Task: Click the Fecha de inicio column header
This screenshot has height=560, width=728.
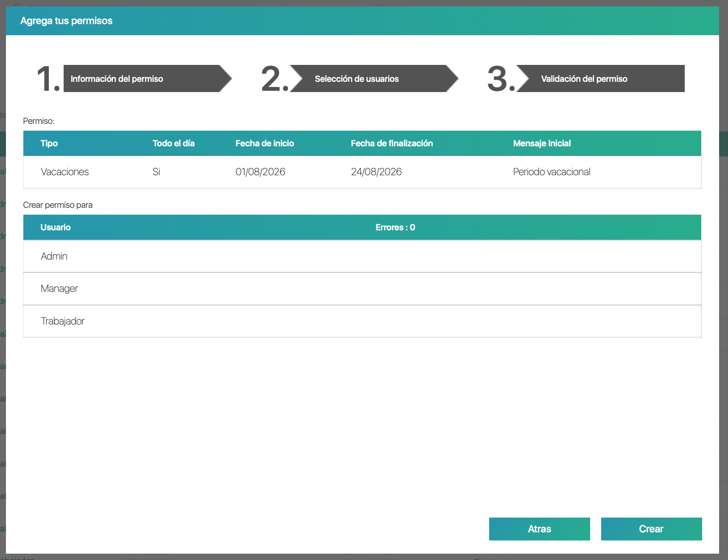Action: (265, 143)
